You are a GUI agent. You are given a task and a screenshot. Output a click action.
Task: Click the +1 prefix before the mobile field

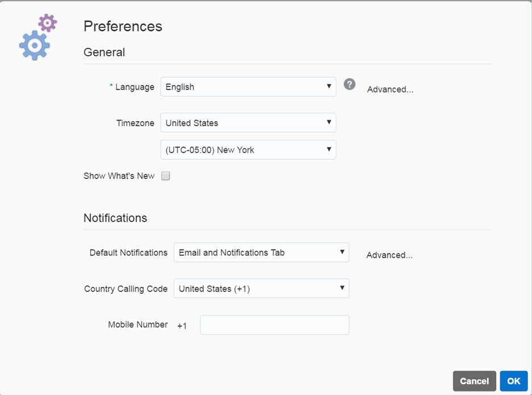(182, 326)
